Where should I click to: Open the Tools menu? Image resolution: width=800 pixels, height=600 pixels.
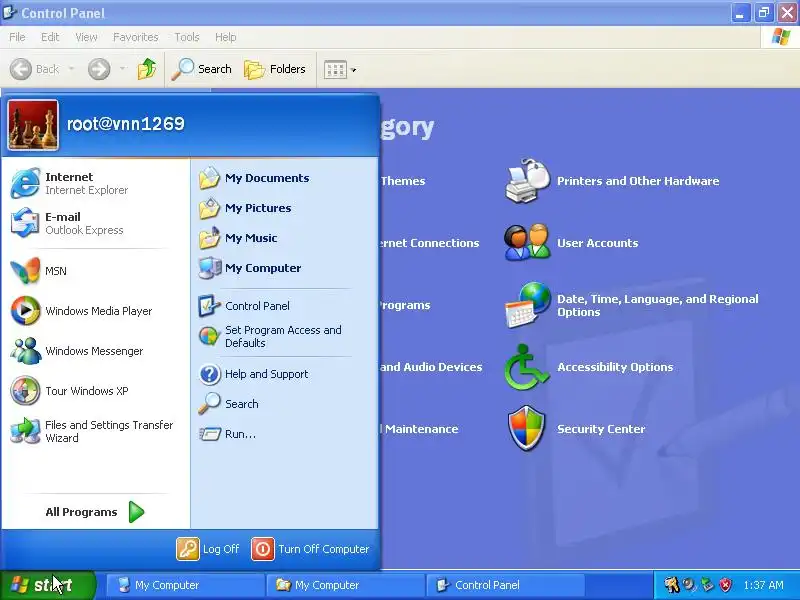pyautogui.click(x=187, y=37)
